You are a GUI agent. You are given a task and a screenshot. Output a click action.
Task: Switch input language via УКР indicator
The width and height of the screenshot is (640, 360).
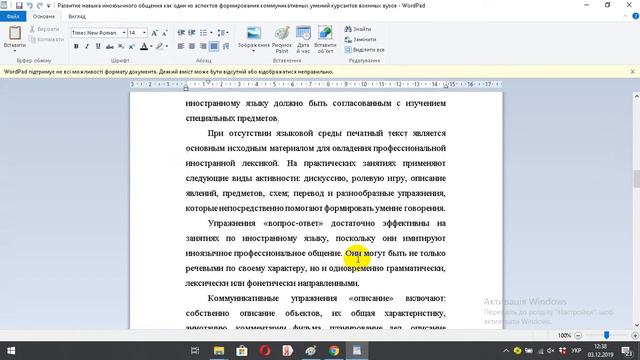pos(576,351)
